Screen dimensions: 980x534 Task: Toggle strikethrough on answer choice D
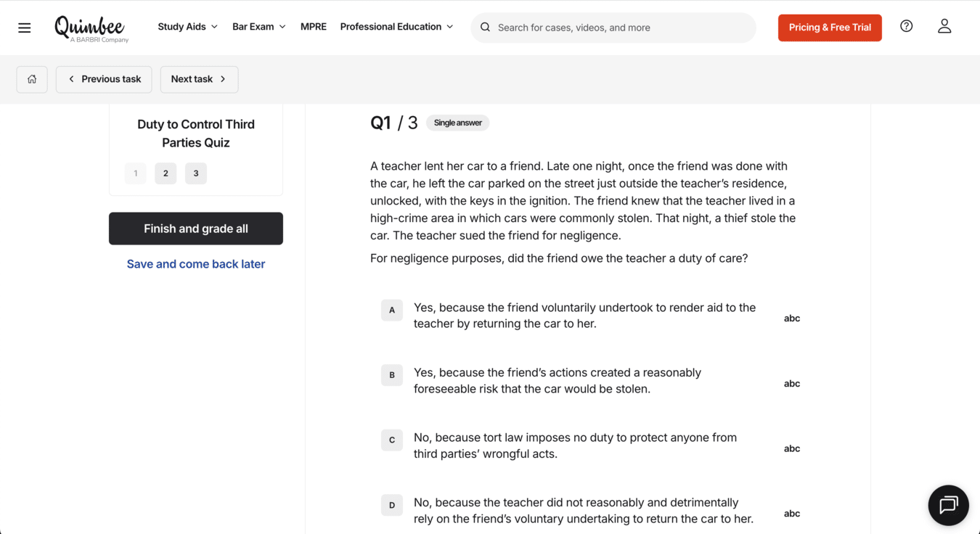791,513
